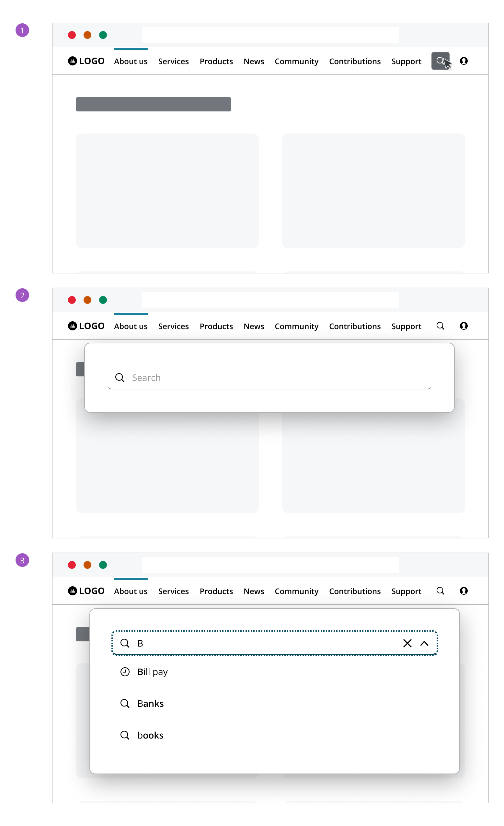Open About us in third mockup nav
This screenshot has height=826, width=504.
pos(131,591)
